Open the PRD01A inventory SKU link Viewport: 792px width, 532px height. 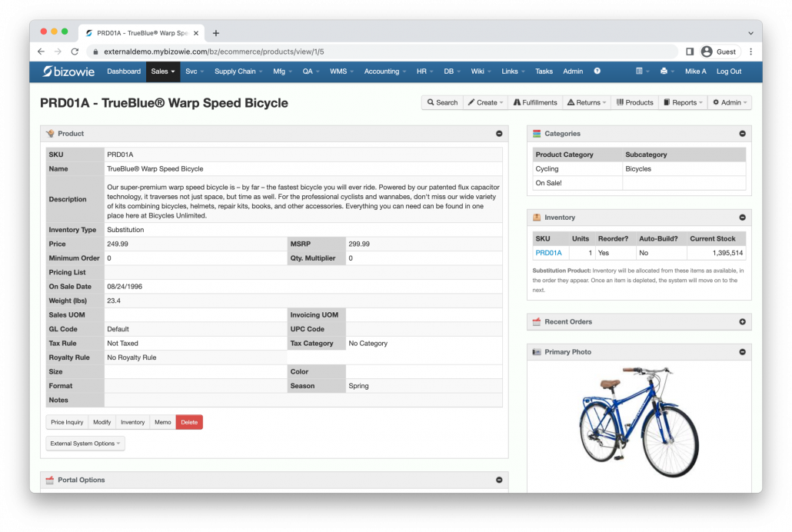[548, 253]
